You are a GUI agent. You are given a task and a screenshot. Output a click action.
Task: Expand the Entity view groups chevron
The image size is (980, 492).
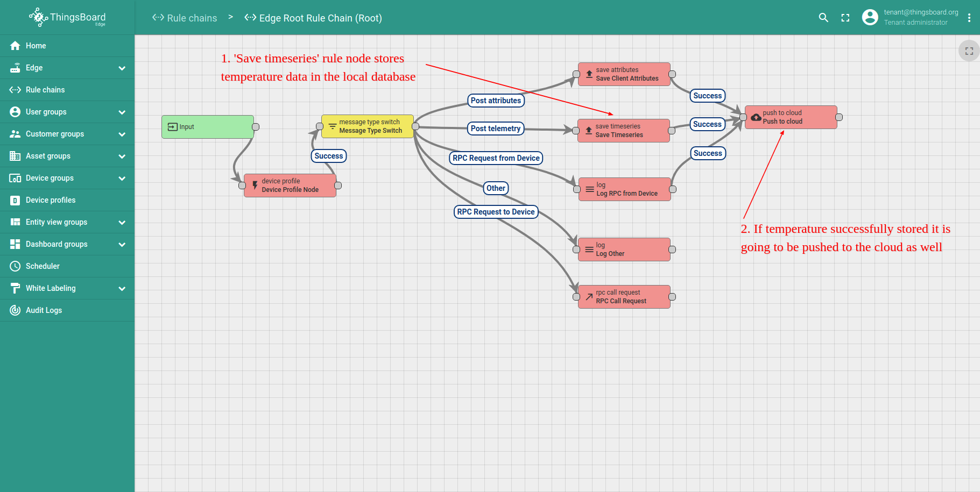(122, 223)
